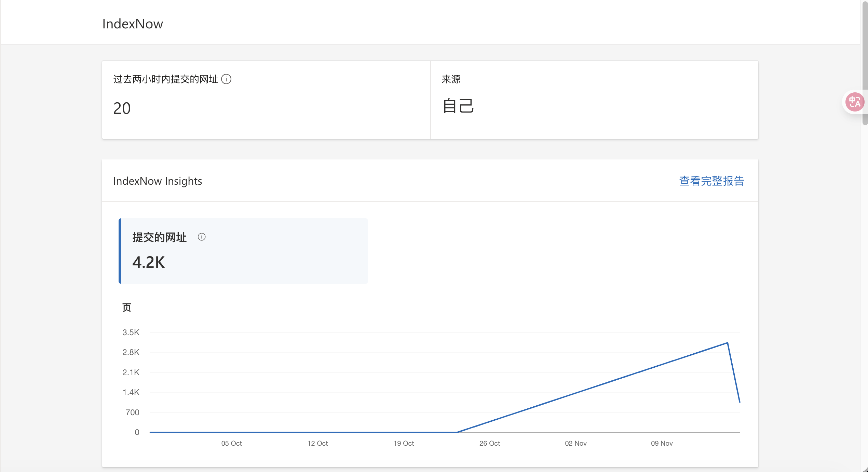Click the 19 Oct axis label
The image size is (868, 472).
404,443
